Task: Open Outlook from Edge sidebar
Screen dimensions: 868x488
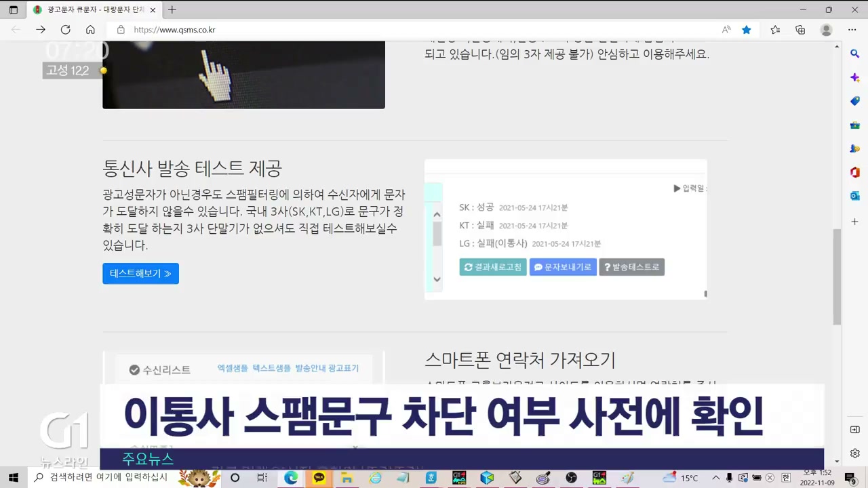Action: click(x=855, y=196)
